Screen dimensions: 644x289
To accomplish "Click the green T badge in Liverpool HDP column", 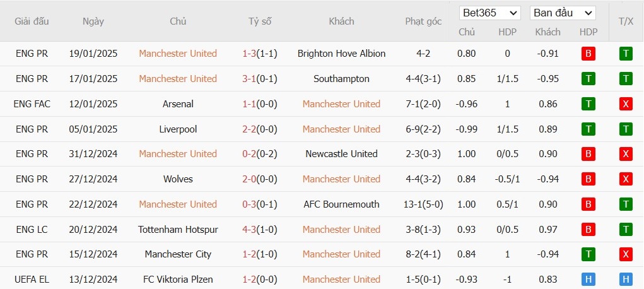I will point(588,129).
